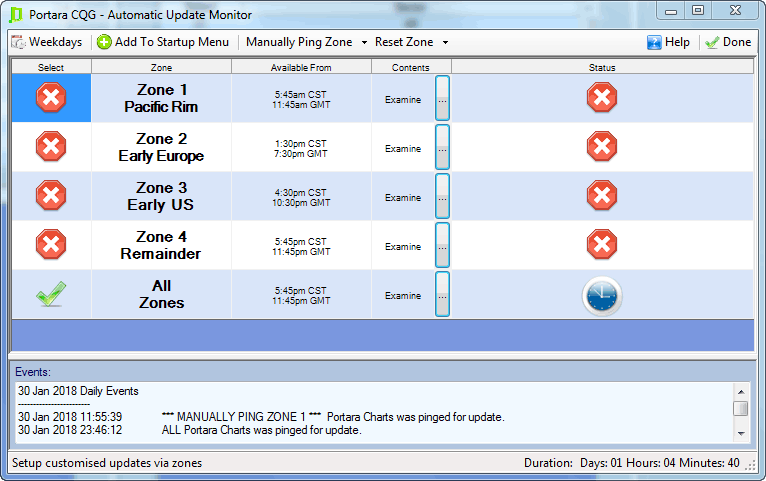Click the Events log scroll up arrow
This screenshot has width=766, height=481.
tap(741, 392)
